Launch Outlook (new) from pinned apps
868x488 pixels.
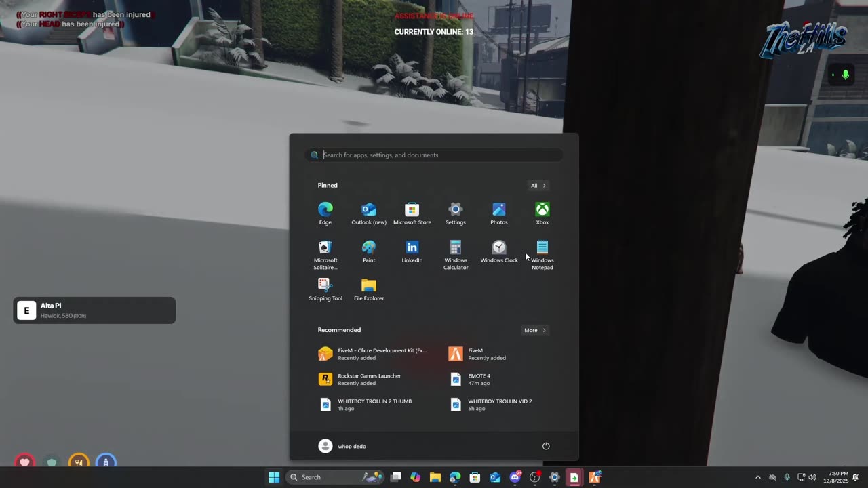tap(369, 213)
